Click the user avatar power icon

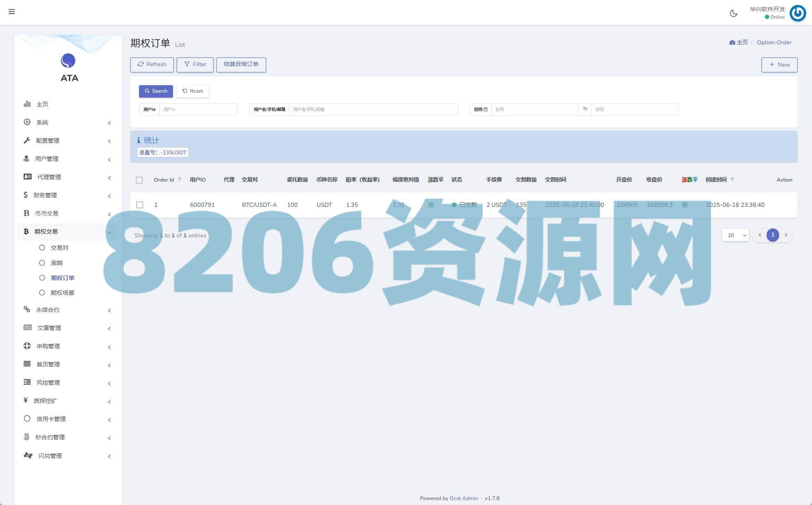(798, 13)
